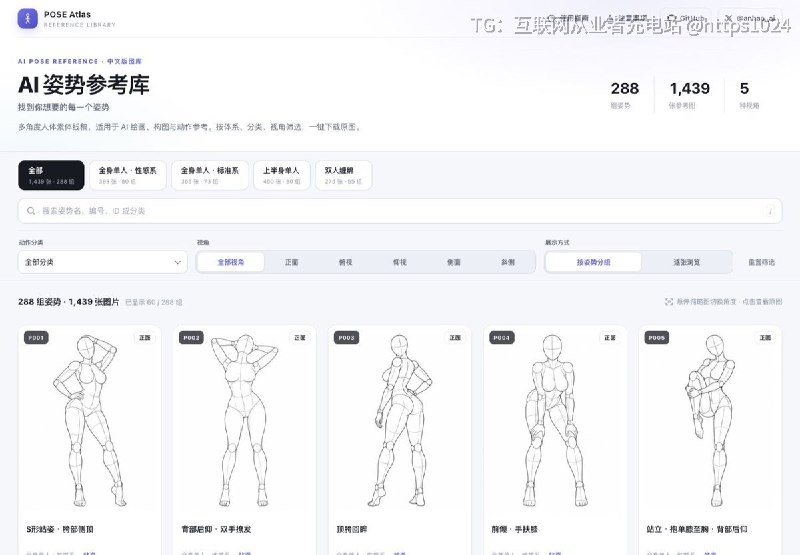Click the magnifier icon in search bar
This screenshot has width=800, height=555.
[x=31, y=211]
